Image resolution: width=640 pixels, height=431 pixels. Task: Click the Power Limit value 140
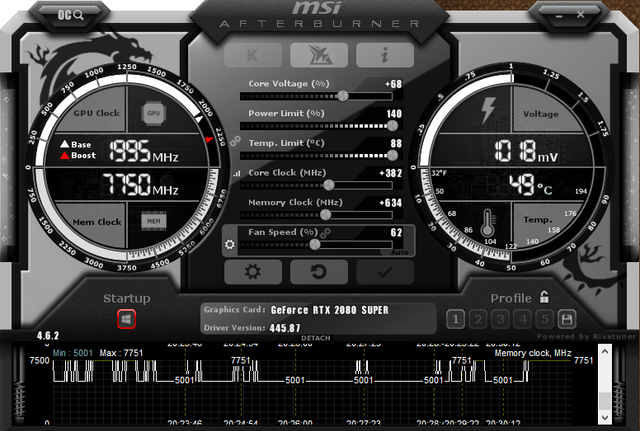click(x=394, y=114)
